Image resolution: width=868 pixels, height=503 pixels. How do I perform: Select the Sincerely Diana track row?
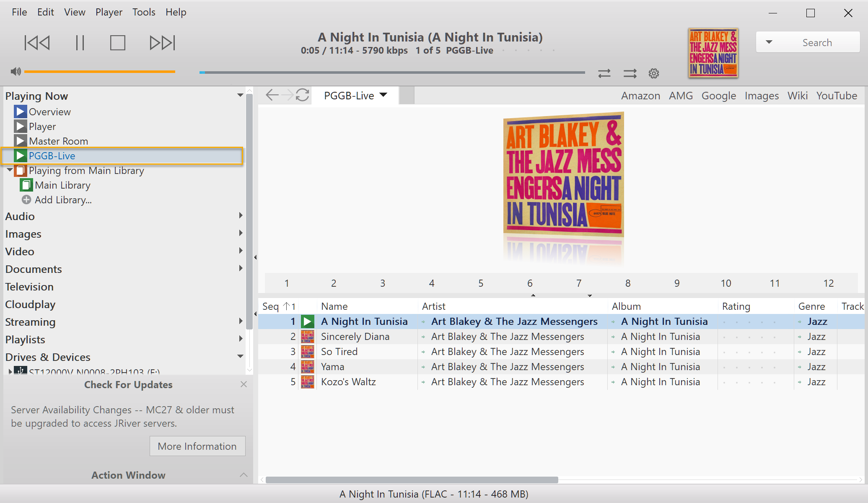pos(561,337)
